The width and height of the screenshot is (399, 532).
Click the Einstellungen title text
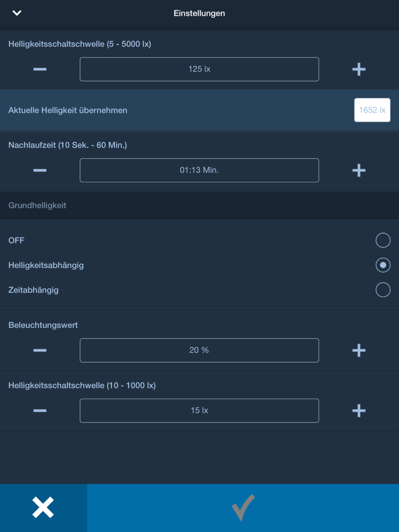(199, 13)
